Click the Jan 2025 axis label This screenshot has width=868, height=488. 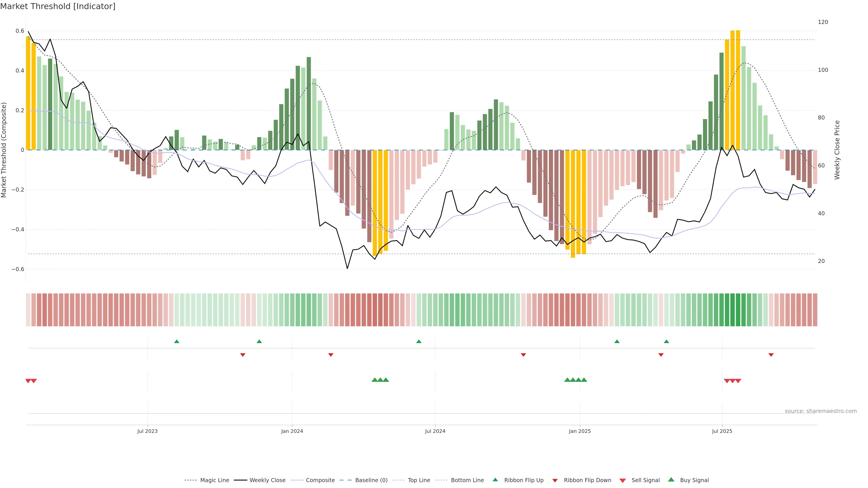point(580,431)
